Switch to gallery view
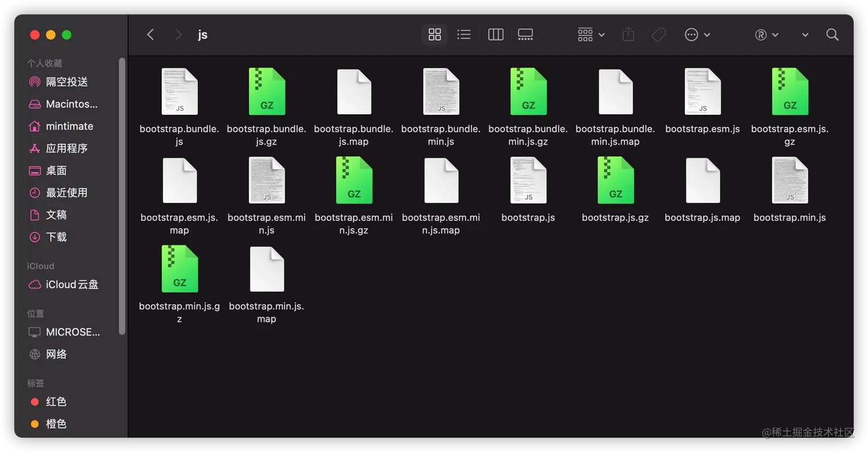The image size is (868, 452). [525, 34]
